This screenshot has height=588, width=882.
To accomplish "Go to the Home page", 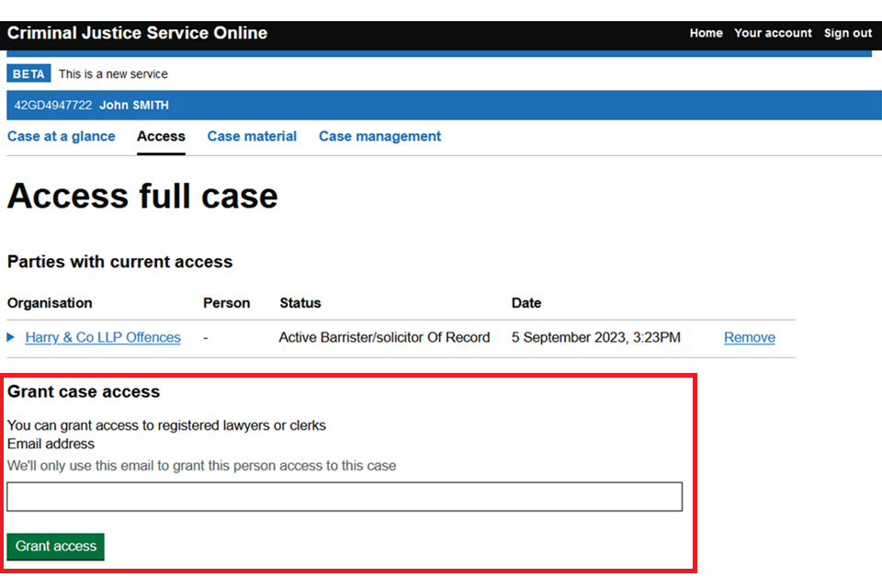I will (x=706, y=33).
